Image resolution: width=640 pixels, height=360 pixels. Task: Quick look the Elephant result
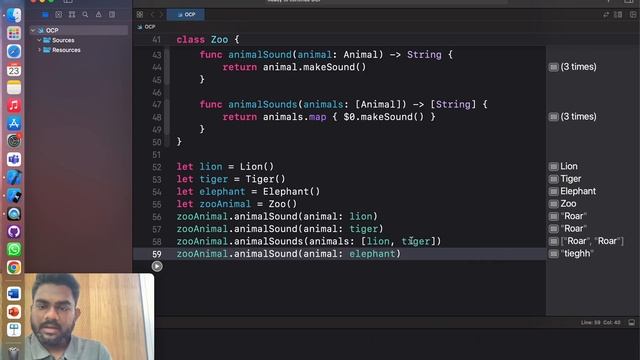tap(553, 191)
